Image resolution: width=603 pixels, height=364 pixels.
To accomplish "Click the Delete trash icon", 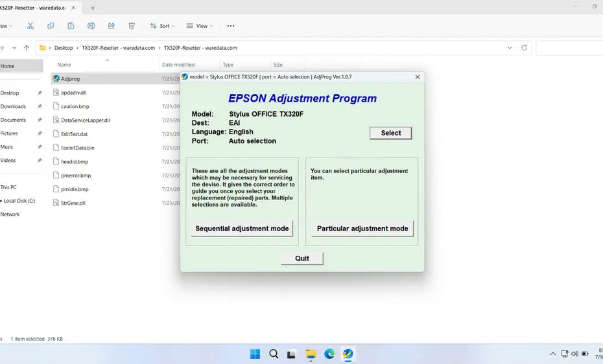I will click(132, 26).
